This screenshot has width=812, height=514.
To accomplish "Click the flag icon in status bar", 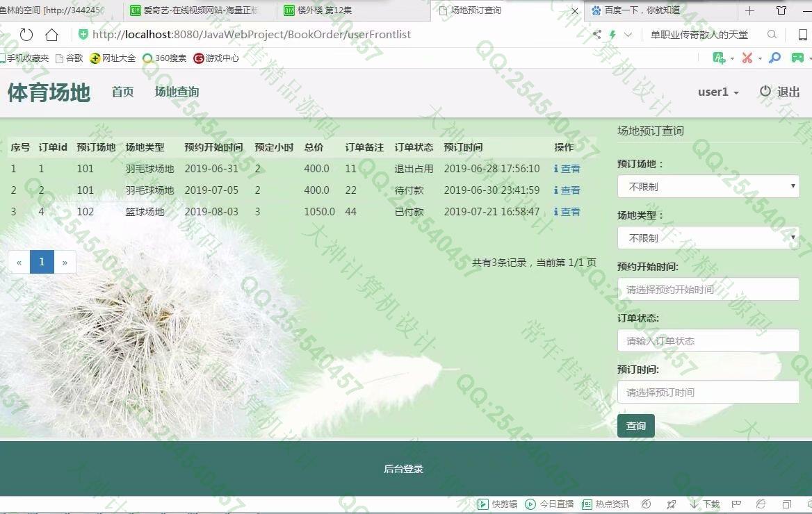I will pyautogui.click(x=736, y=504).
